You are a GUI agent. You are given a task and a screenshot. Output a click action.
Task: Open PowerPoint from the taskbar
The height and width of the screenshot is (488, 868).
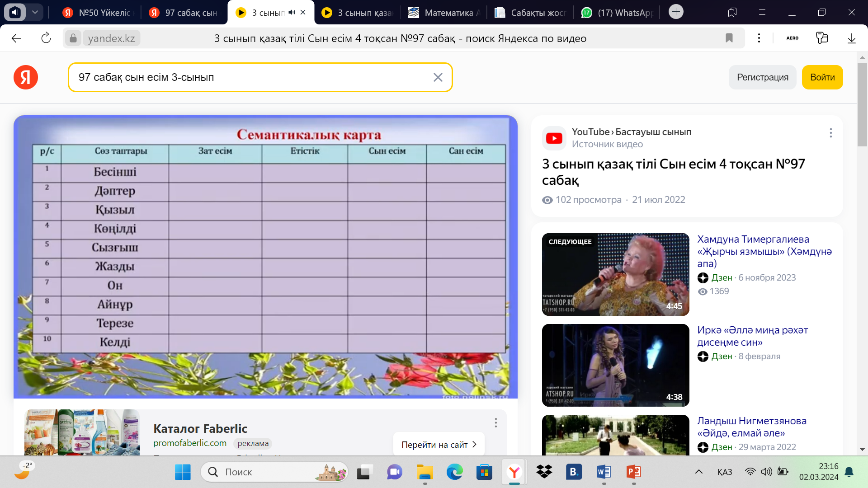point(633,472)
